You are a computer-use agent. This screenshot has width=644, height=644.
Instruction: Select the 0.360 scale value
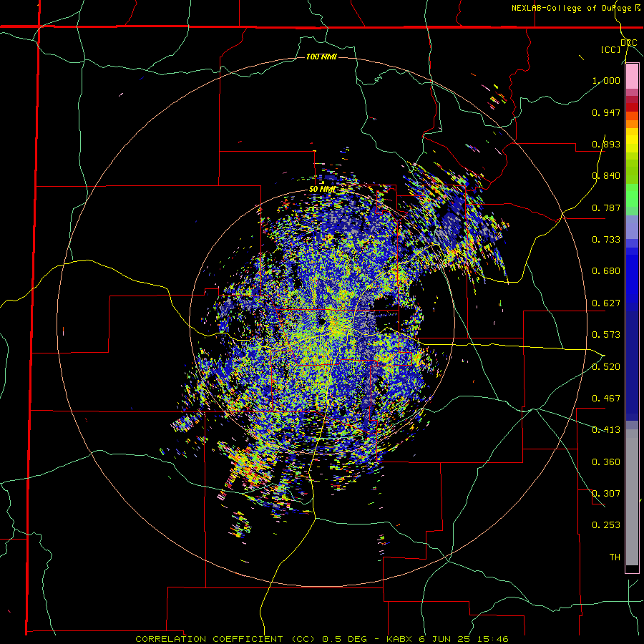pyautogui.click(x=606, y=462)
